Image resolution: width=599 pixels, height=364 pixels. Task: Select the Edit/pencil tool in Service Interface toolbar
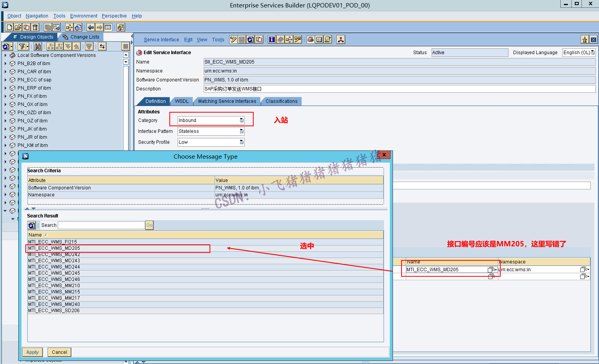233,39
